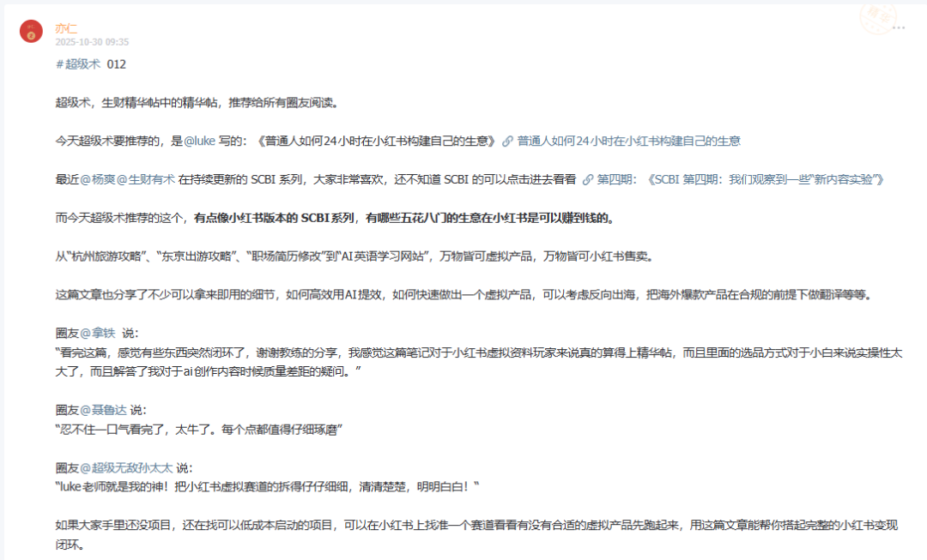The width and height of the screenshot is (927, 560).
Task: Click 亦仁's circular avatar
Action: pos(33,33)
